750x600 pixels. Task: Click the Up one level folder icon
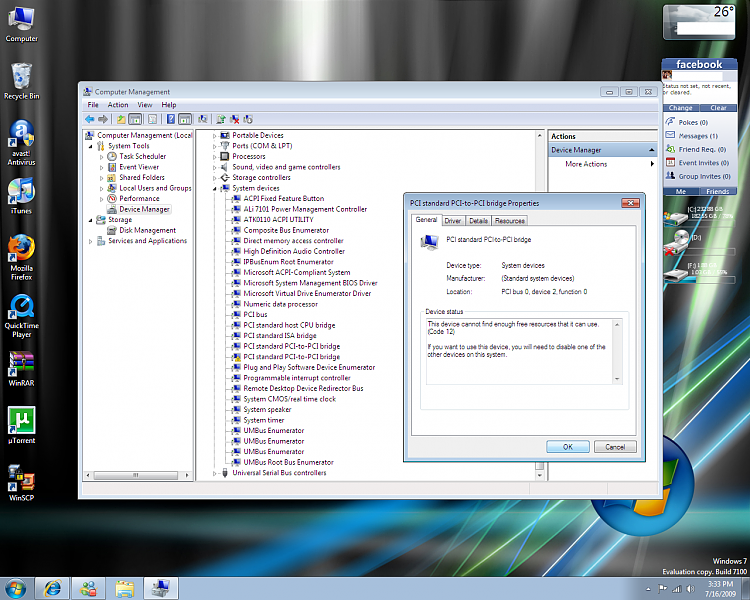pos(121,119)
